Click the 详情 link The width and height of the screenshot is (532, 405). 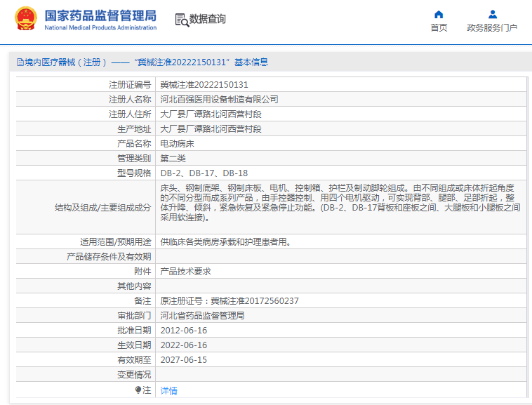click(168, 391)
